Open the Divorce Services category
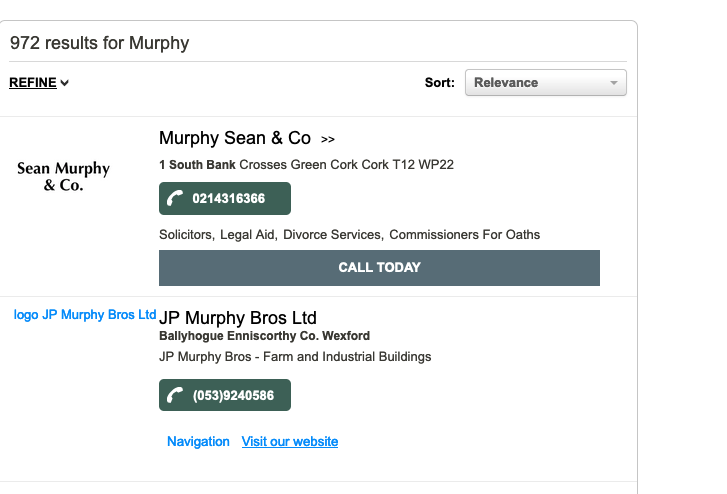This screenshot has width=727, height=494. point(332,235)
